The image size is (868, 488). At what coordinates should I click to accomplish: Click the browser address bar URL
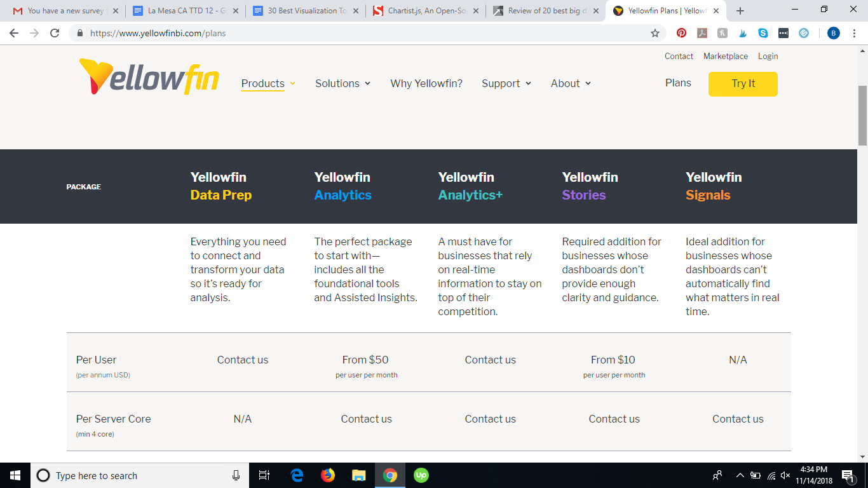click(x=158, y=33)
